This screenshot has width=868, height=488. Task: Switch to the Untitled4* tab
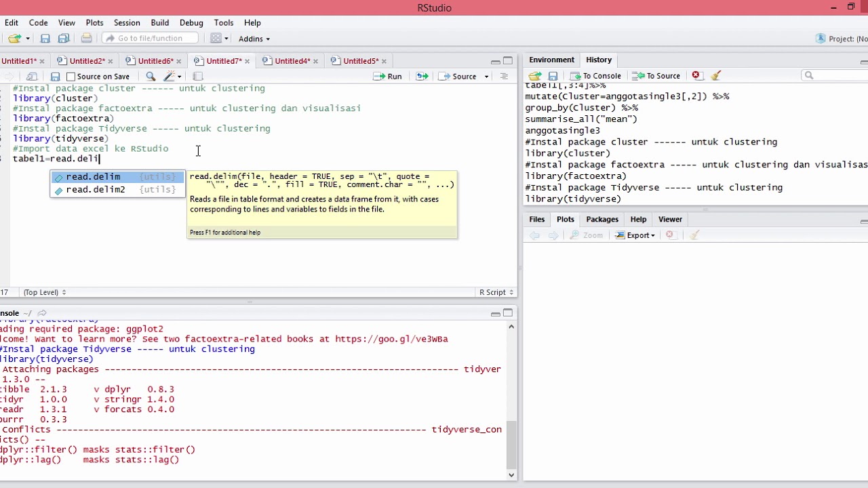point(292,61)
